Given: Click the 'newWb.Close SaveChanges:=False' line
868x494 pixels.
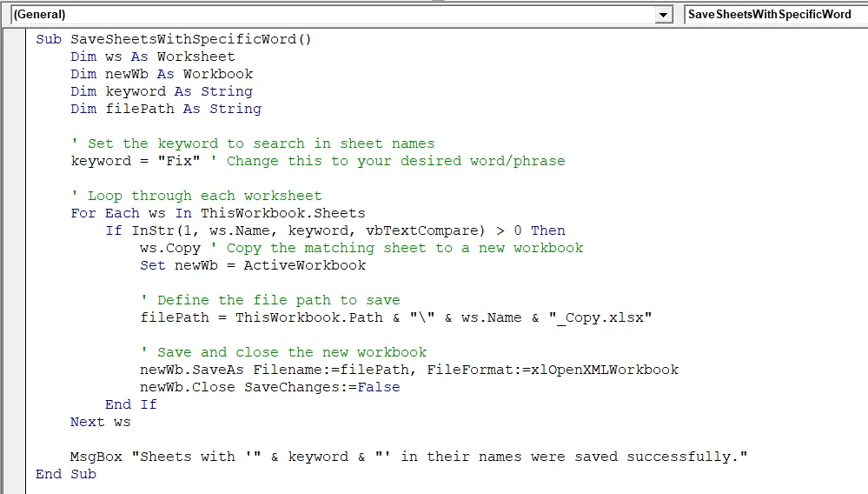Looking at the screenshot, I should click(270, 387).
